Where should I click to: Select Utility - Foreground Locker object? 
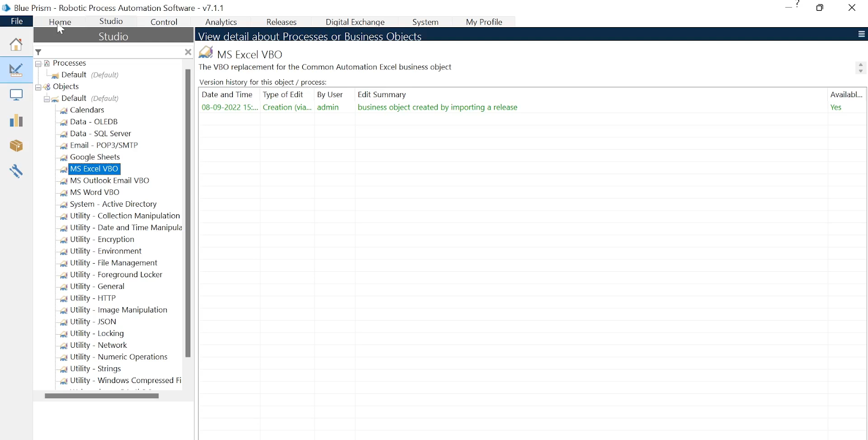(116, 275)
